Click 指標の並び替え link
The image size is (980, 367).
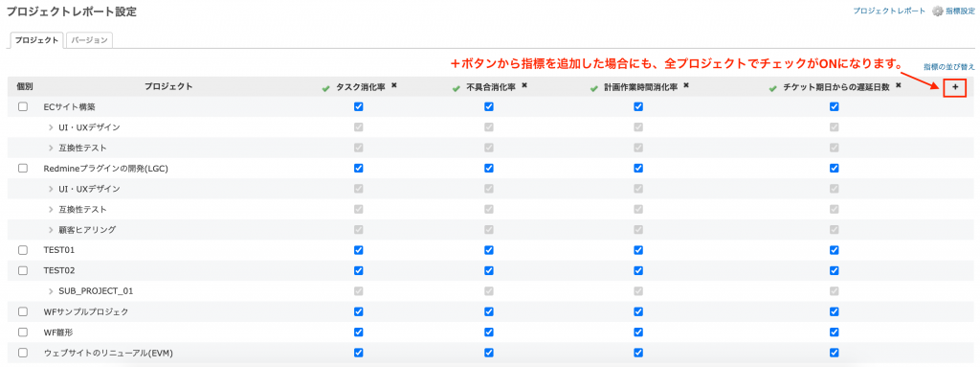click(x=949, y=66)
